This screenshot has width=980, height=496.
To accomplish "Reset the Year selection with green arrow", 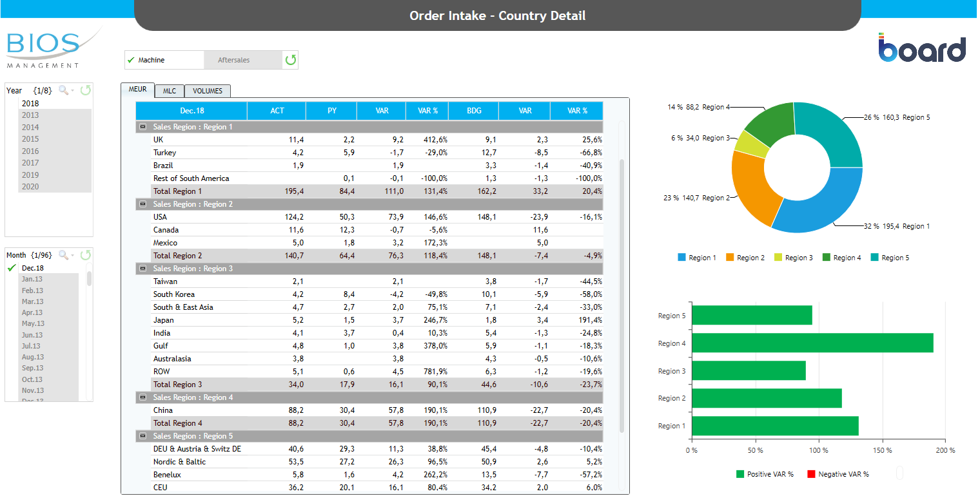I will pyautogui.click(x=85, y=91).
